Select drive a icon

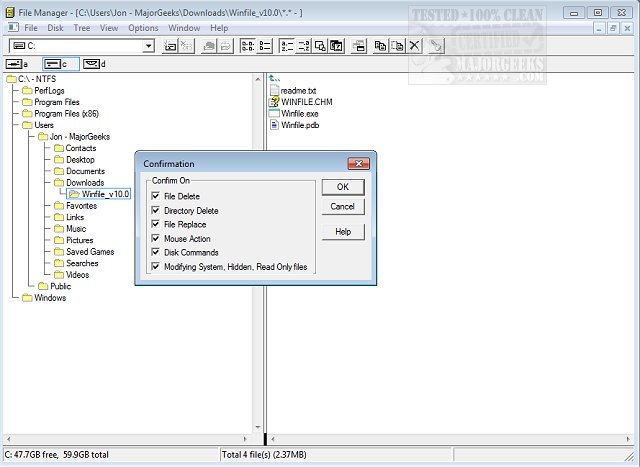[x=14, y=64]
